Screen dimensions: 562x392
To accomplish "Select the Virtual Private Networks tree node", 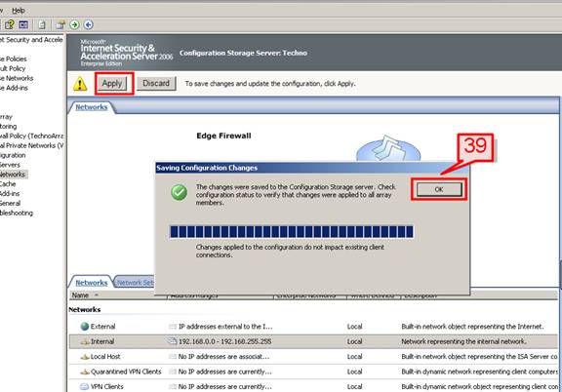I will (x=31, y=145).
